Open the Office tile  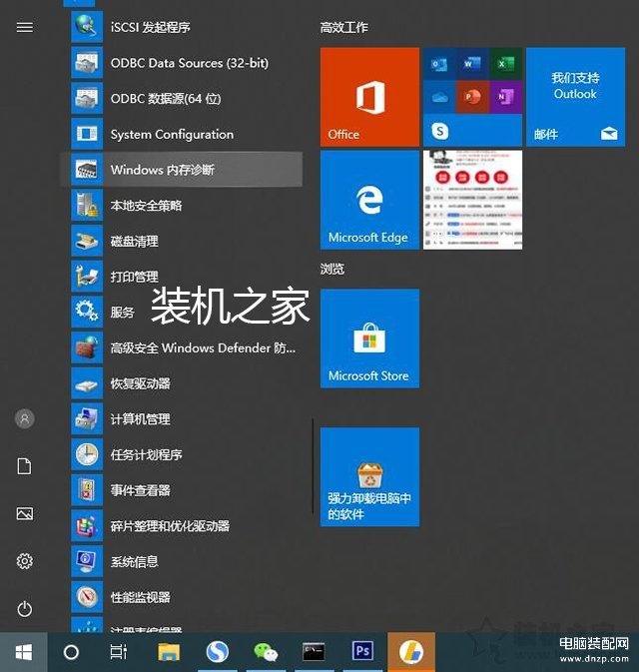coord(369,97)
